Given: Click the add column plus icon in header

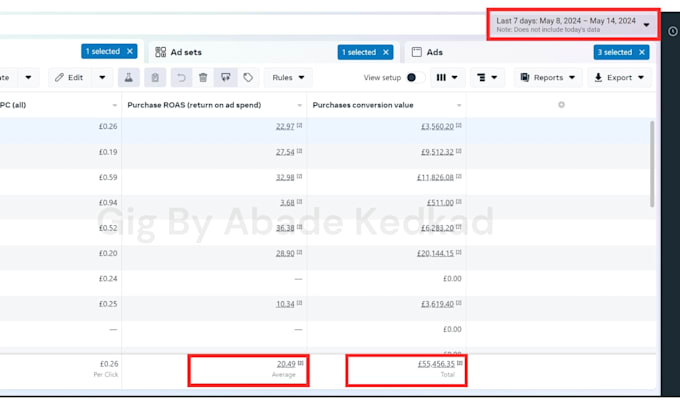Looking at the screenshot, I should [561, 105].
